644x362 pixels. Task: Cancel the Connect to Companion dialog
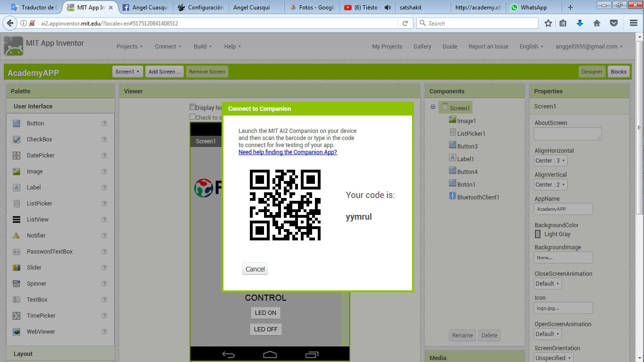255,269
